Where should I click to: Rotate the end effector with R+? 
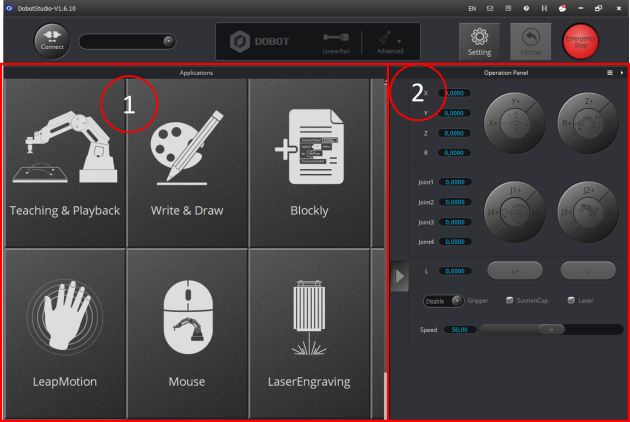[567, 123]
